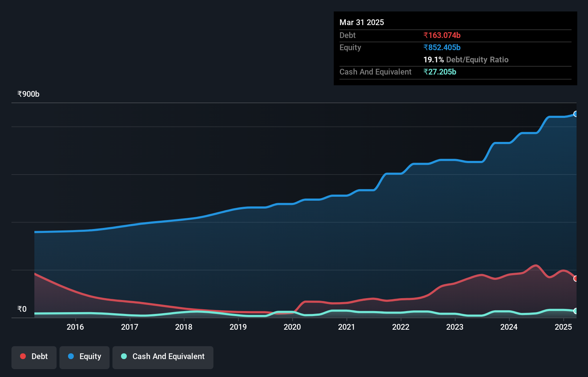Click the 2018 x-axis label

point(184,327)
